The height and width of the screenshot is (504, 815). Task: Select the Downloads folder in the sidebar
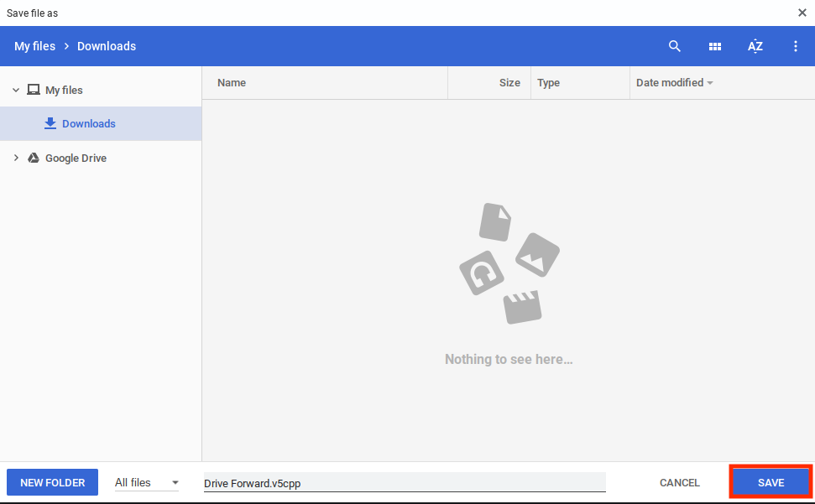pyautogui.click(x=89, y=123)
